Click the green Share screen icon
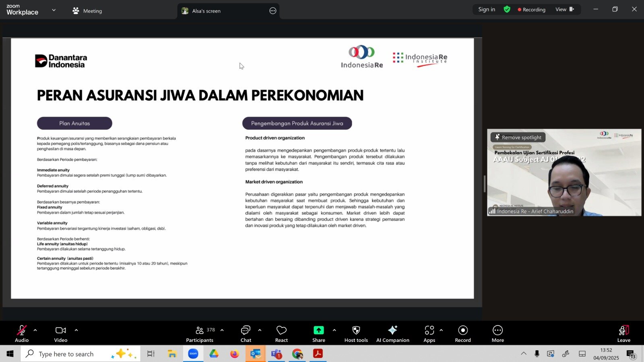This screenshot has width=644, height=362. tap(318, 330)
